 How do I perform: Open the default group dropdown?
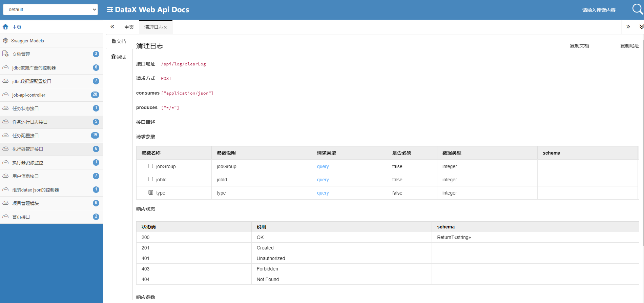[x=50, y=9]
